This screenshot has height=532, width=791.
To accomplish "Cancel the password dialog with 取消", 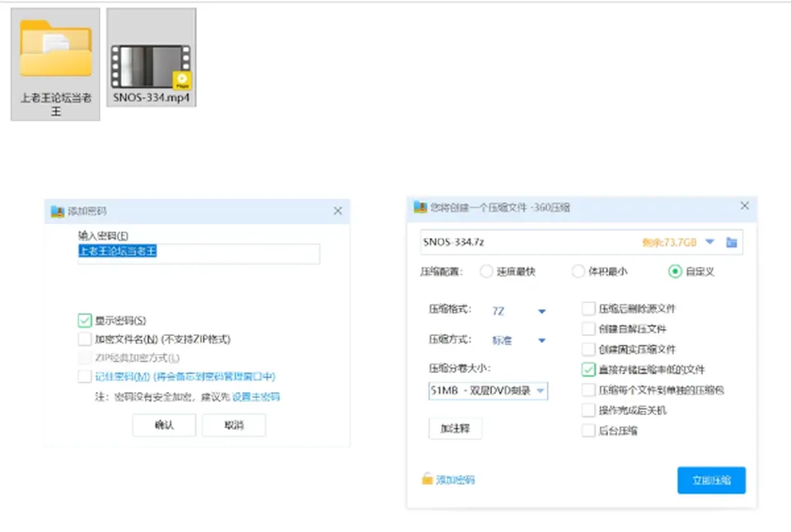I will 233,425.
